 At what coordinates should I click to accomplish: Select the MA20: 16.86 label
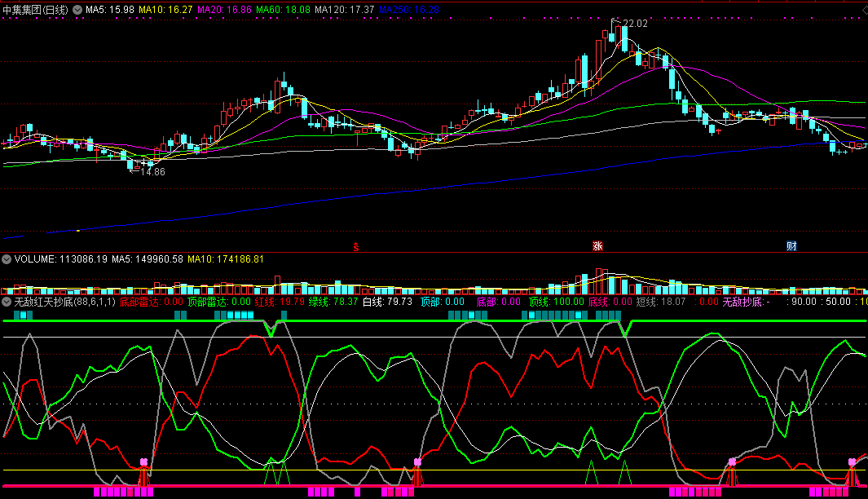coord(224,10)
